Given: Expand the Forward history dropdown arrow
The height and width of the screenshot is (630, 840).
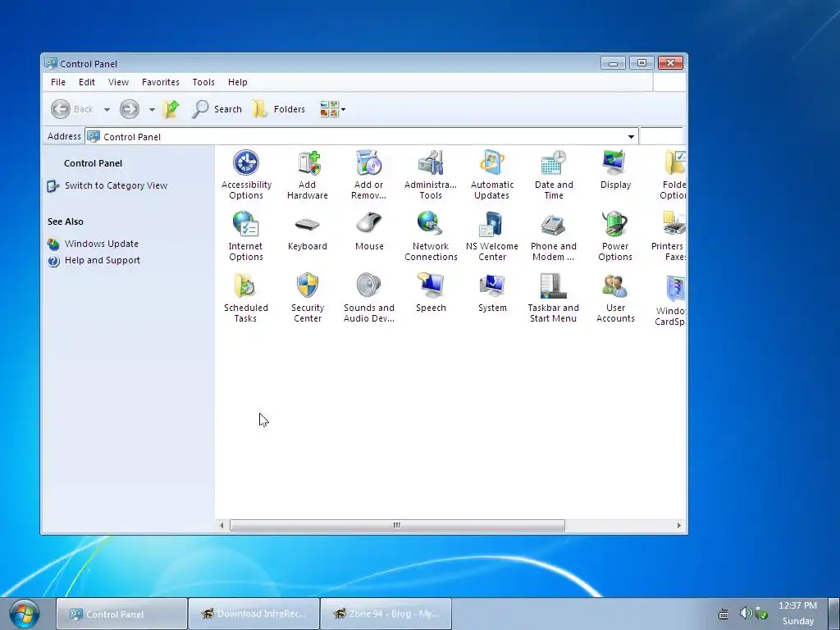Looking at the screenshot, I should 152,109.
